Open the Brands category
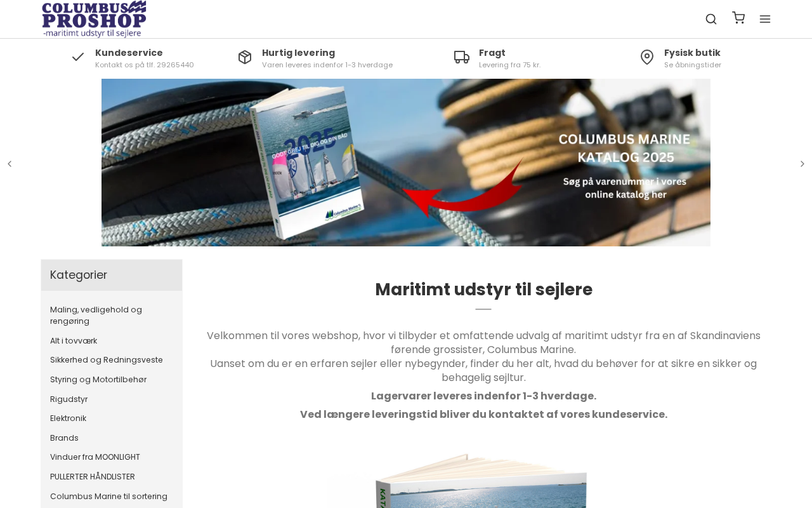This screenshot has width=812, height=508. [65, 438]
